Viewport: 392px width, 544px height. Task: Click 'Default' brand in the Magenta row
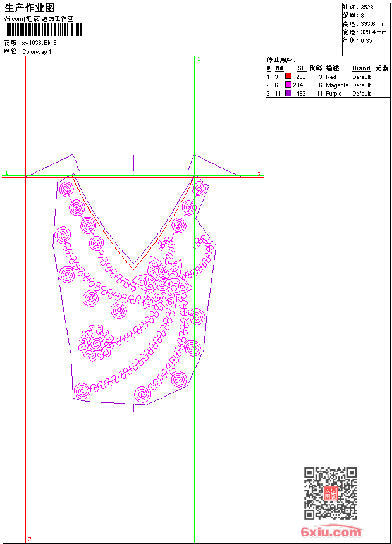coord(362,85)
